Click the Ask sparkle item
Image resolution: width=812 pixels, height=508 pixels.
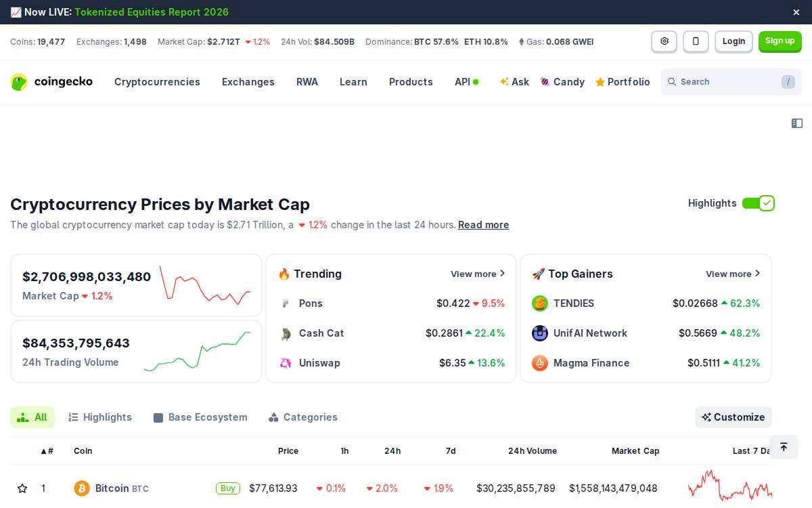[514, 82]
